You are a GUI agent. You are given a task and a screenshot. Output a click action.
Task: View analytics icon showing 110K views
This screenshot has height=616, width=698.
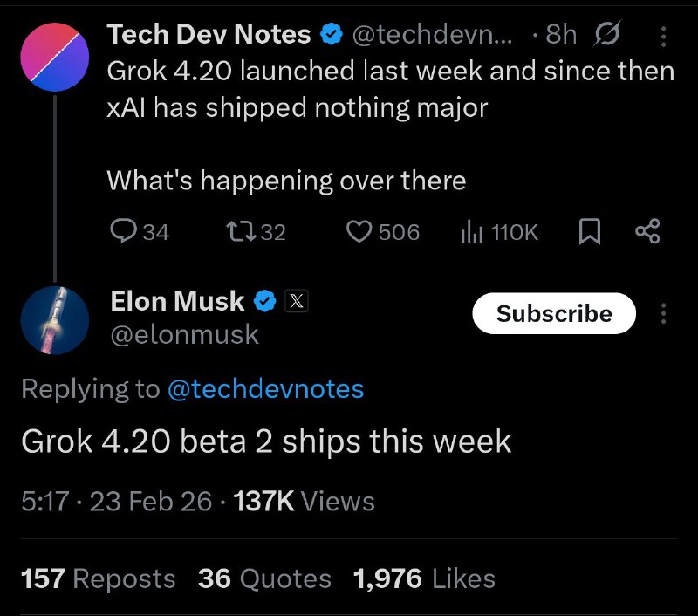(x=471, y=231)
